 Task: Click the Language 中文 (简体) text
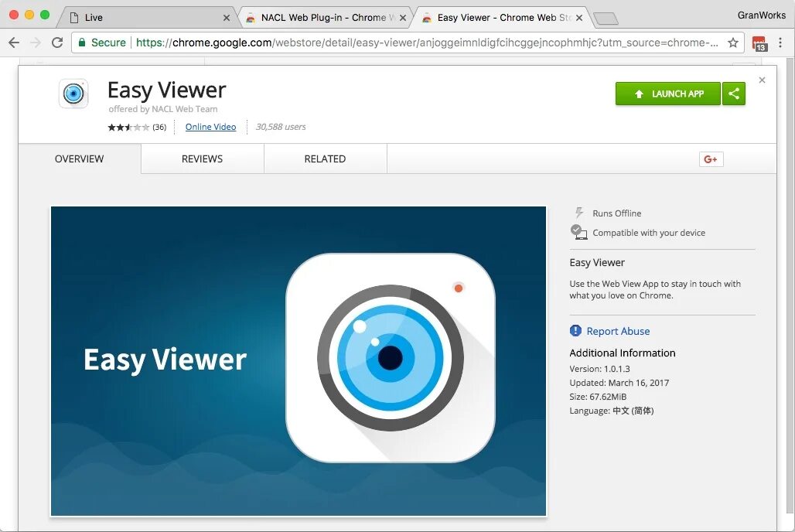click(x=612, y=411)
